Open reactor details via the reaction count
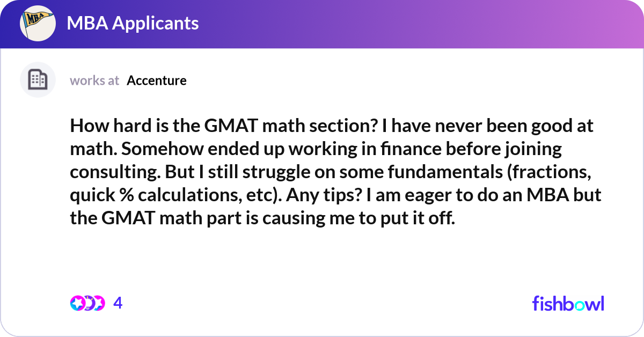 point(118,303)
